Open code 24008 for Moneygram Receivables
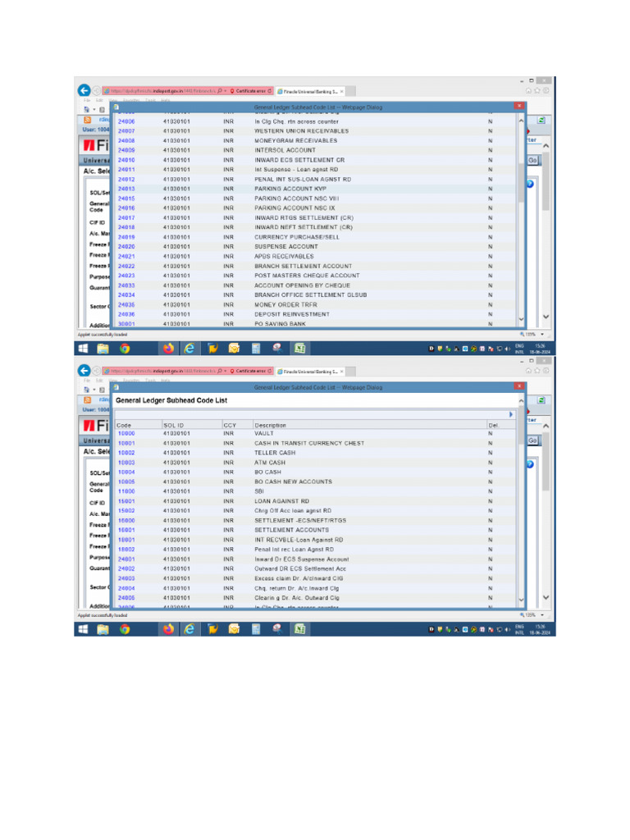The image size is (630, 840). [126, 141]
